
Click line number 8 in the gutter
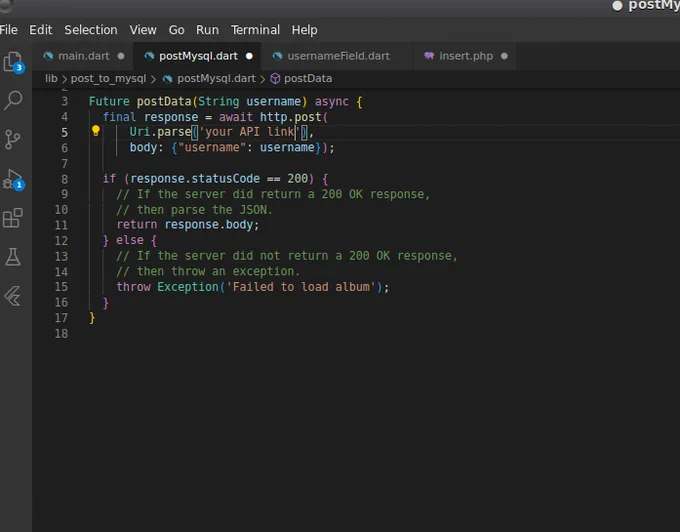64,179
